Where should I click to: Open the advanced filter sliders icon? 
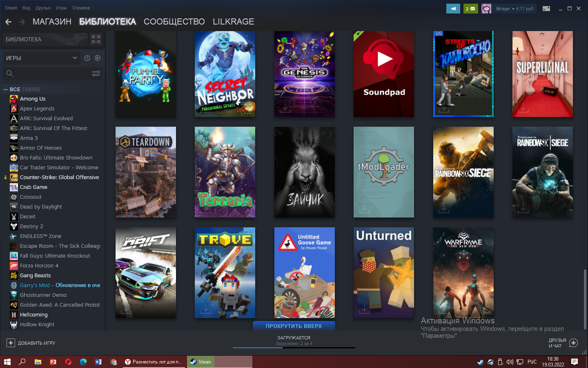[x=96, y=74]
